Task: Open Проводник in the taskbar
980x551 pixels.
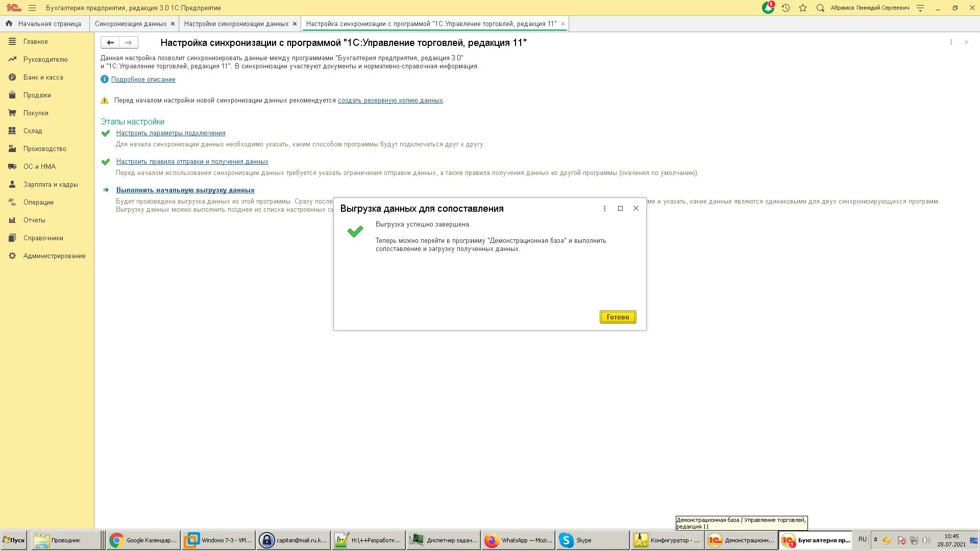Action: 67,540
